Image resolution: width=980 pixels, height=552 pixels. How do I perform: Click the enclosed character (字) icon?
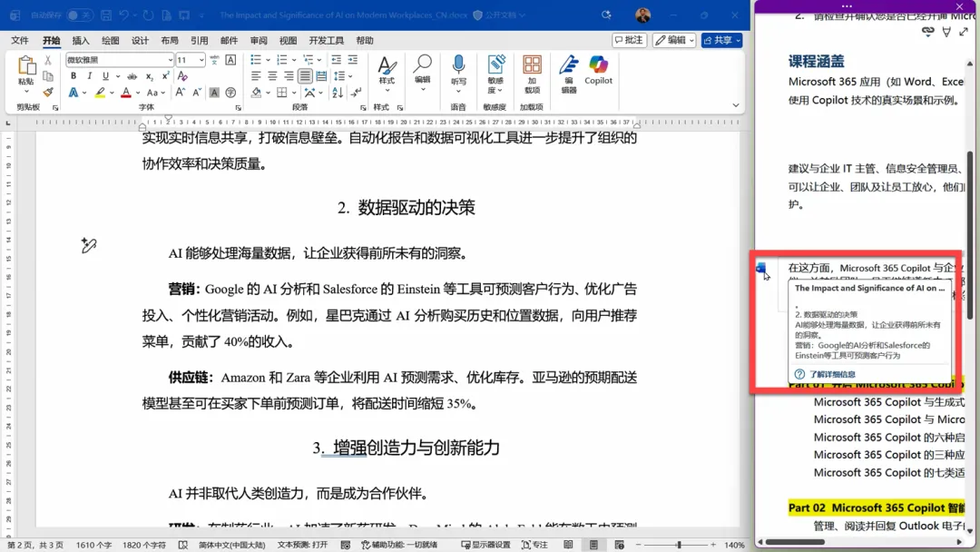tap(230, 93)
